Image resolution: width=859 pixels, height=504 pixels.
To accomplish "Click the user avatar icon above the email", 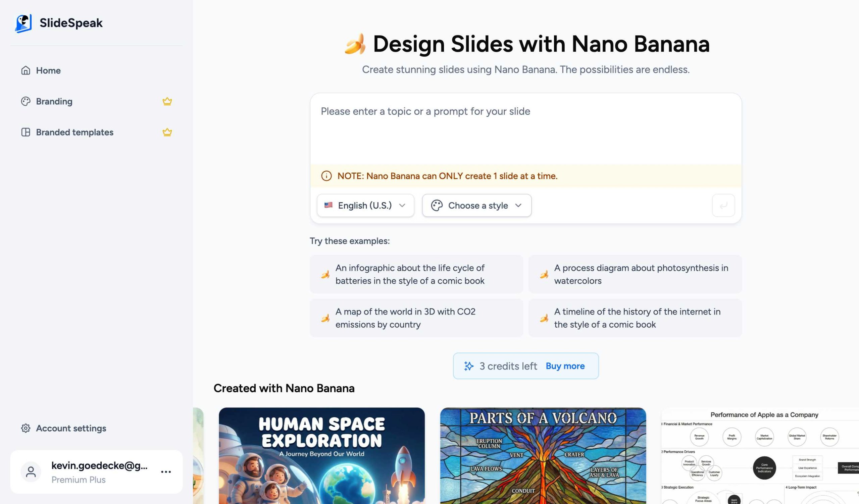I will pyautogui.click(x=30, y=472).
